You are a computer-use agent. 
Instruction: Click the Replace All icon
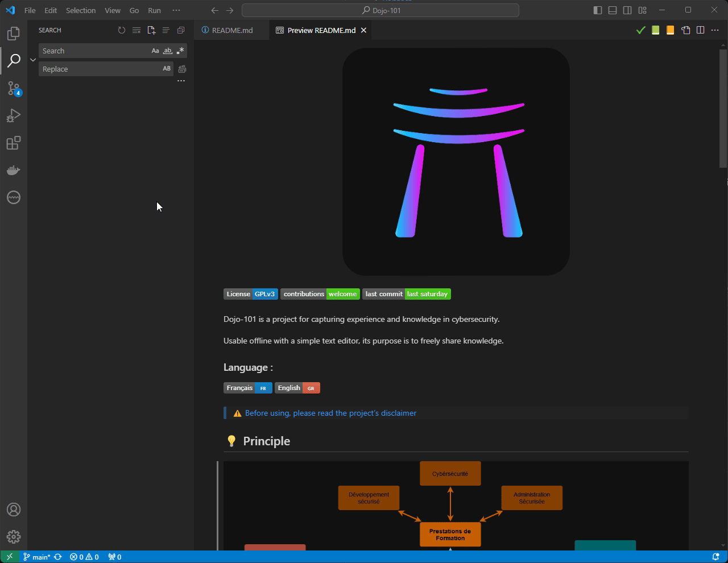182,69
